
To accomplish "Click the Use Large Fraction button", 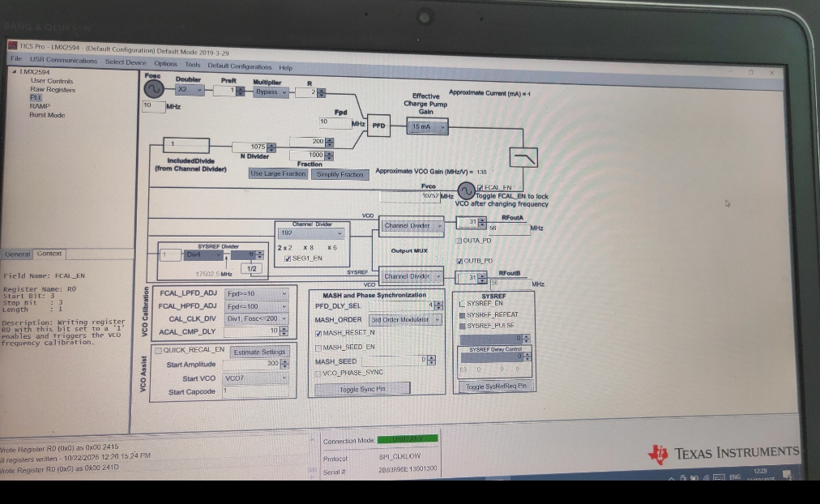I will pyautogui.click(x=278, y=173).
